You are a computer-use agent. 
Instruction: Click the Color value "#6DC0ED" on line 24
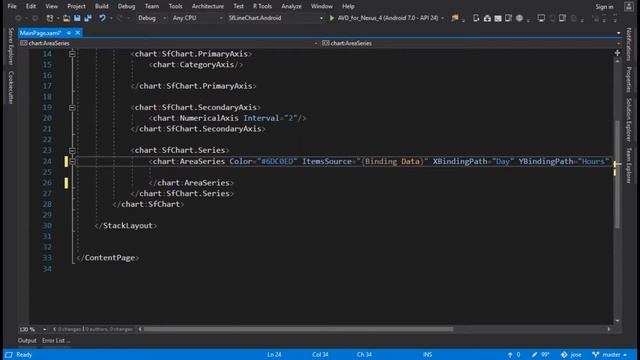coord(277,162)
